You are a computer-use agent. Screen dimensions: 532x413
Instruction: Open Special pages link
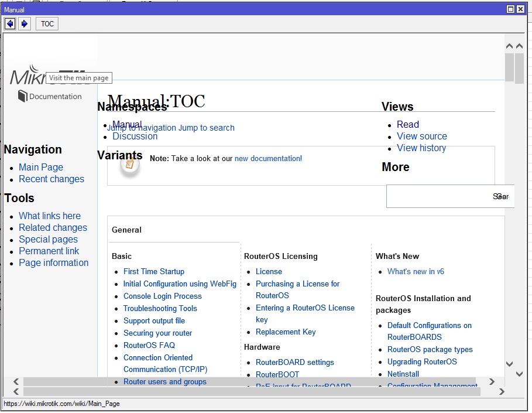click(x=48, y=240)
